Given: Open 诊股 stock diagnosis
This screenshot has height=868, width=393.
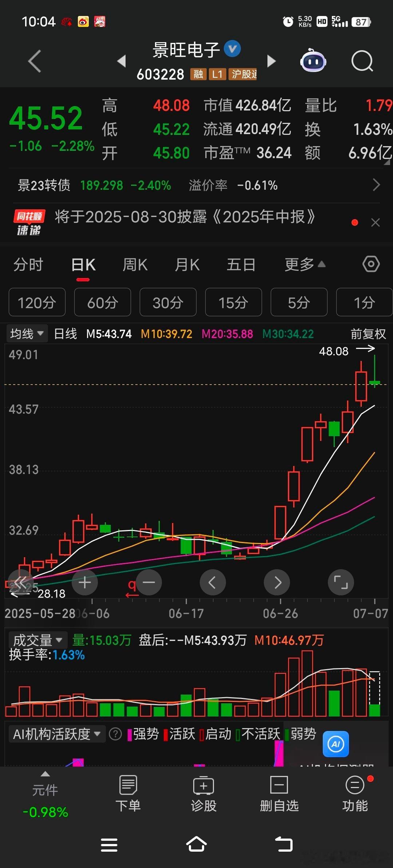Looking at the screenshot, I should point(204,793).
